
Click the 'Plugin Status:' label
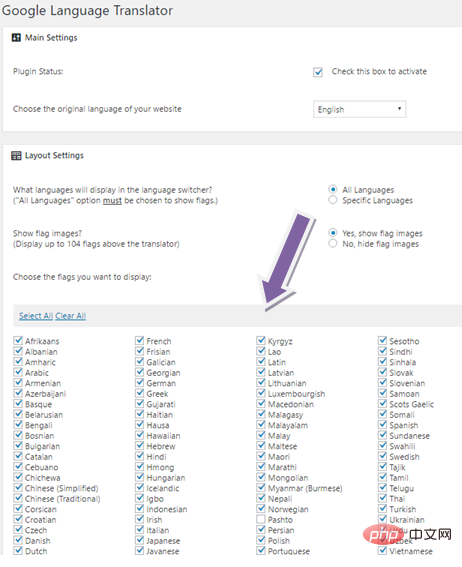38,71
